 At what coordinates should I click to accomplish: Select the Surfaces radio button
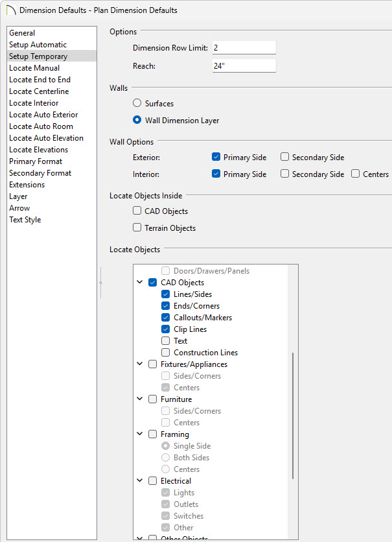point(137,103)
